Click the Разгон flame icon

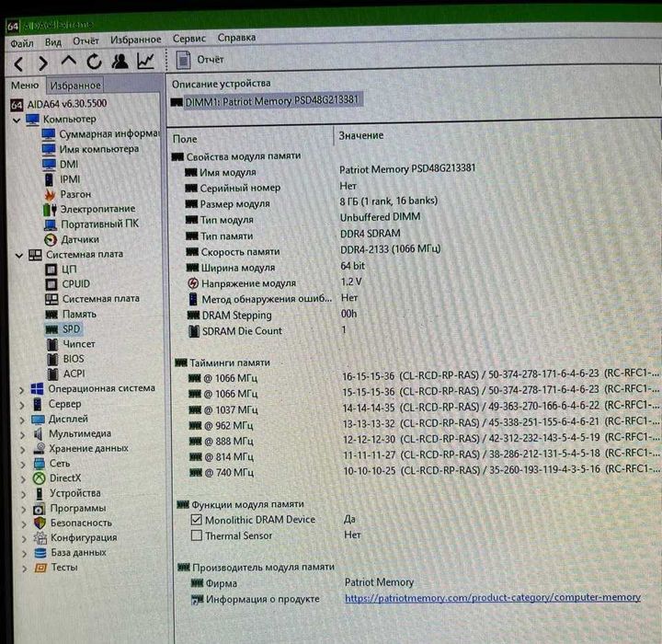50,194
